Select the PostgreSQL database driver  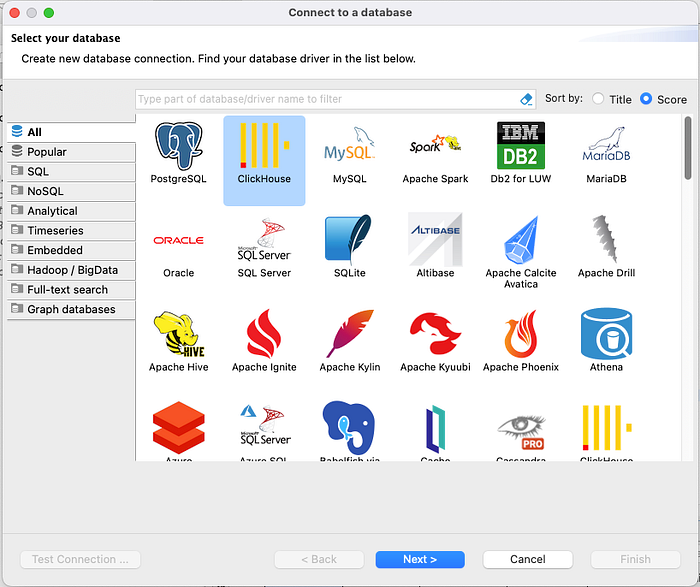179,153
